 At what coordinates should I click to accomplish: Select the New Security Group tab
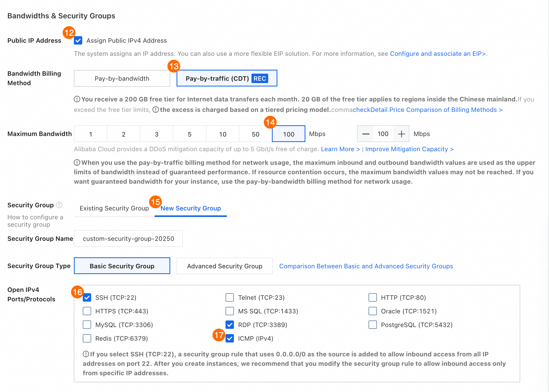[191, 208]
